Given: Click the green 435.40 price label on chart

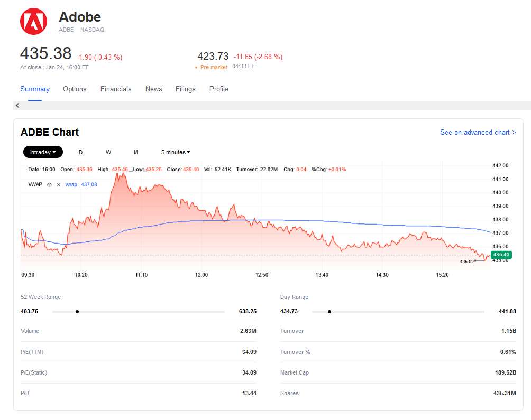Looking at the screenshot, I should point(500,255).
